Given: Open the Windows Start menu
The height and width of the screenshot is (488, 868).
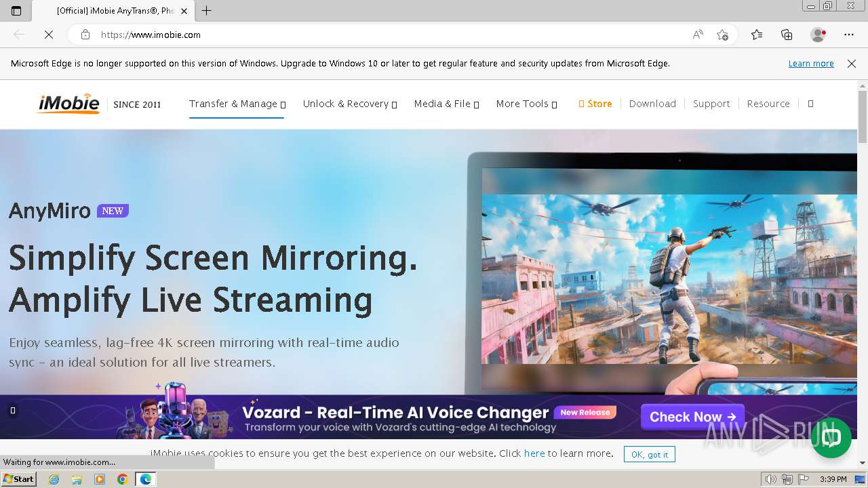Looking at the screenshot, I should tap(19, 479).
